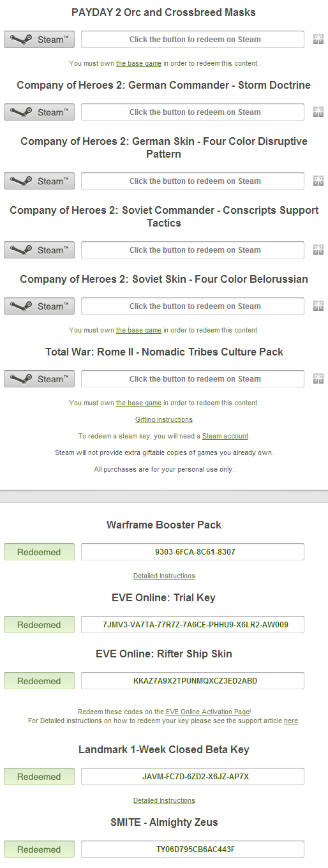Select the EVE Online Trial Key code field
This screenshot has width=328, height=868.
pos(193,625)
